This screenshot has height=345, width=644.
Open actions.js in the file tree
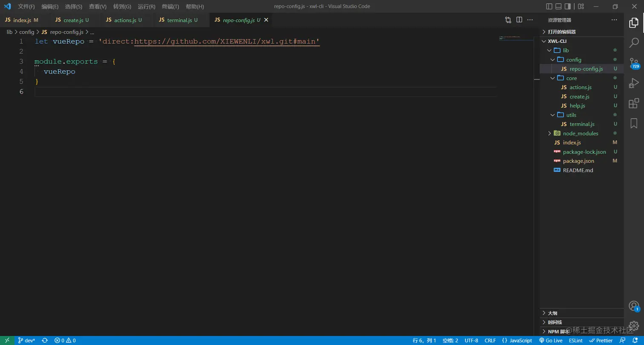582,87
